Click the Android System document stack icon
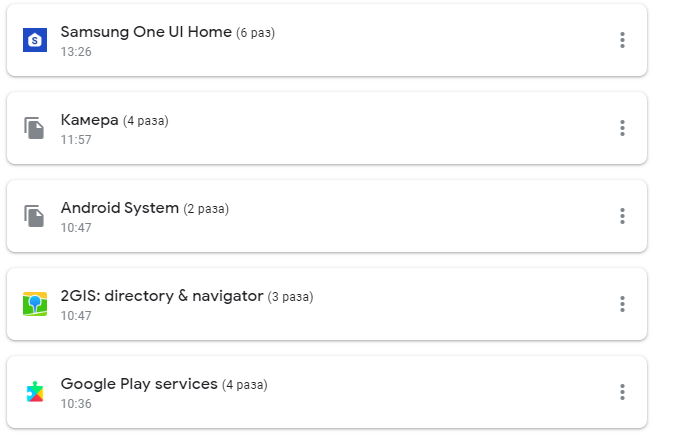Screen dimensions: 679x437 pyautogui.click(x=34, y=216)
